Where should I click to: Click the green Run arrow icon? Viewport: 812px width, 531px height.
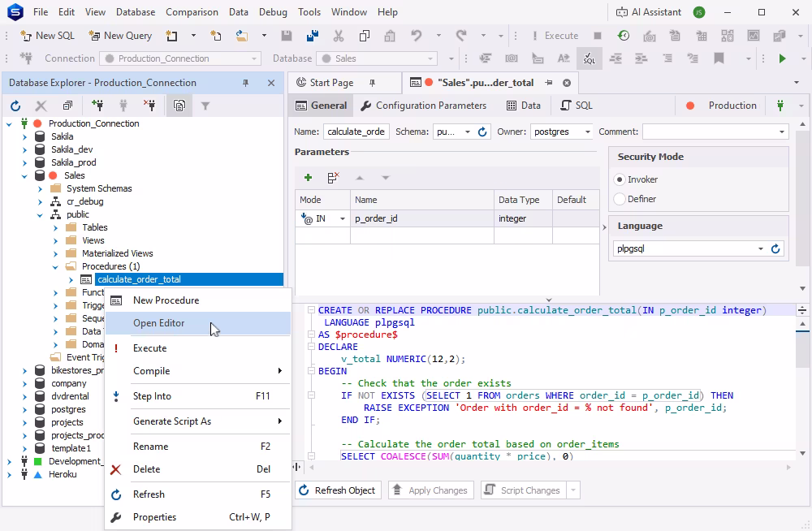tap(782, 58)
